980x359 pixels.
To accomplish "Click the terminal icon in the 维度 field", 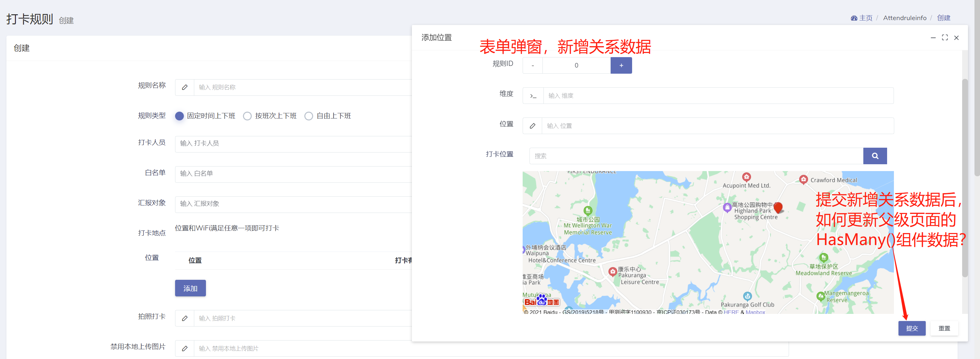I will [533, 95].
